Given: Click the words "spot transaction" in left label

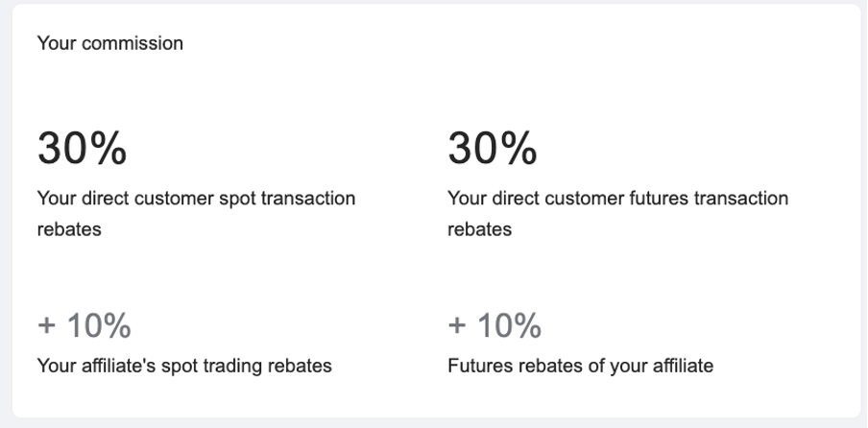Looking at the screenshot, I should (287, 199).
